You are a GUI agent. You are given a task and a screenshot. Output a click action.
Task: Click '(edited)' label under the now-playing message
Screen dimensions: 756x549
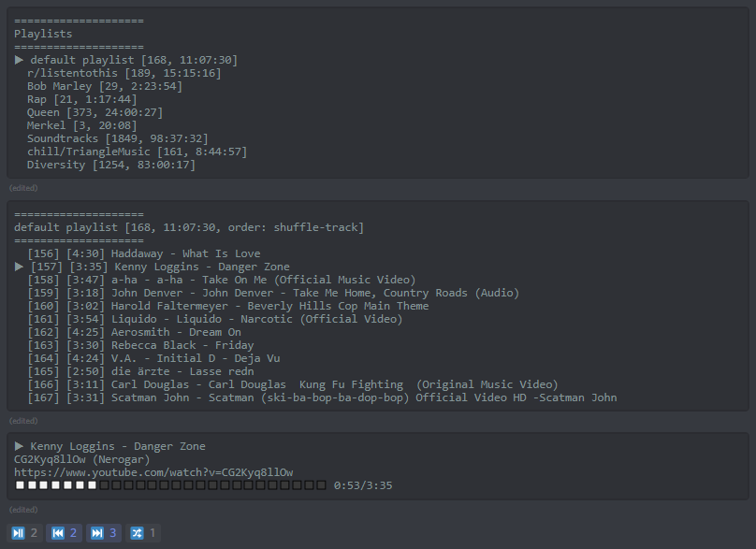click(23, 510)
